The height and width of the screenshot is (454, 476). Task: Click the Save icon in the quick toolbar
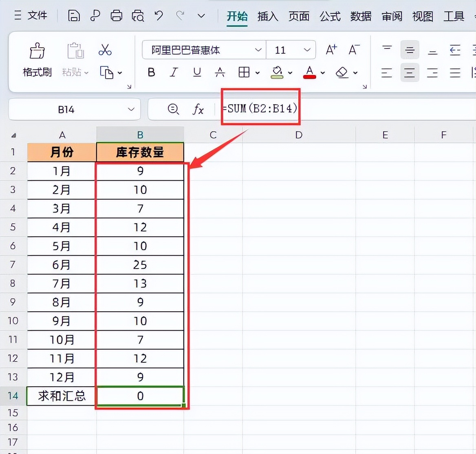point(74,15)
